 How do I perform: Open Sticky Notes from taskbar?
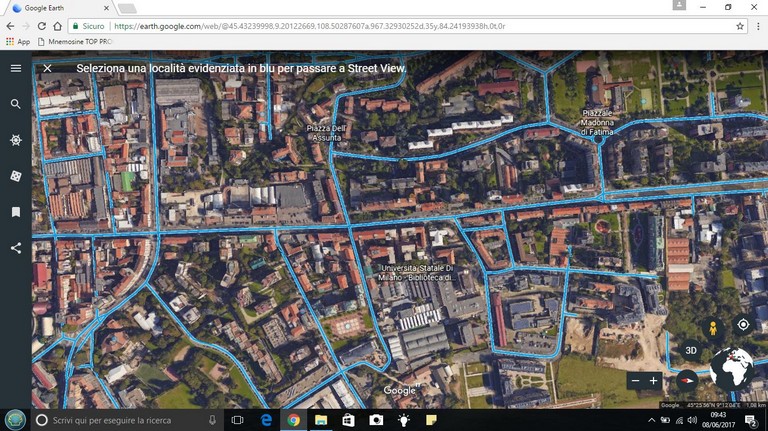tap(431, 420)
